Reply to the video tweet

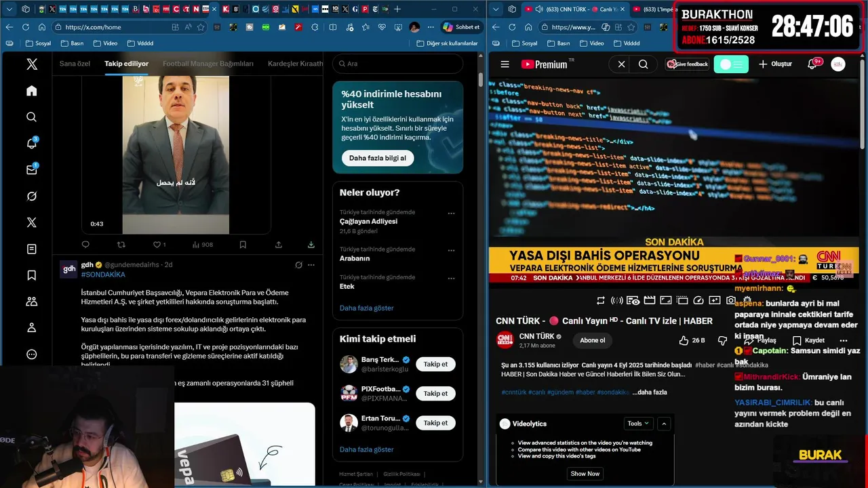85,245
